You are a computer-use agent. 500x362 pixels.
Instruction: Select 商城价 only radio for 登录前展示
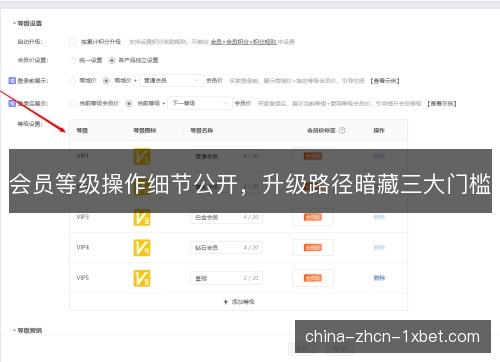coord(72,80)
